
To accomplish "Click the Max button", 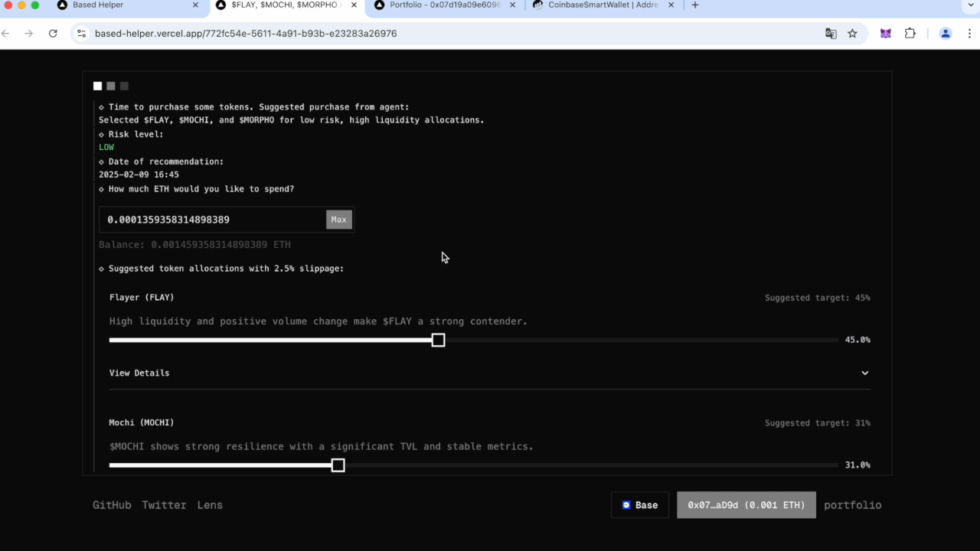I will [338, 220].
